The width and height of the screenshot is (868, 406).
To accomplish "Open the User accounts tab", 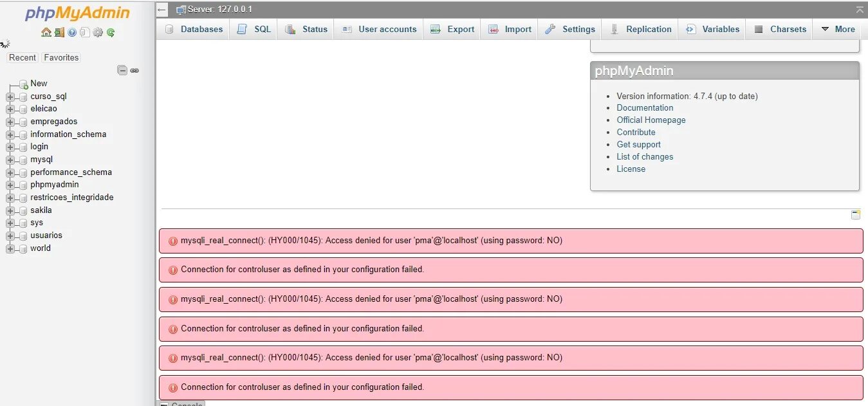I will coord(378,29).
